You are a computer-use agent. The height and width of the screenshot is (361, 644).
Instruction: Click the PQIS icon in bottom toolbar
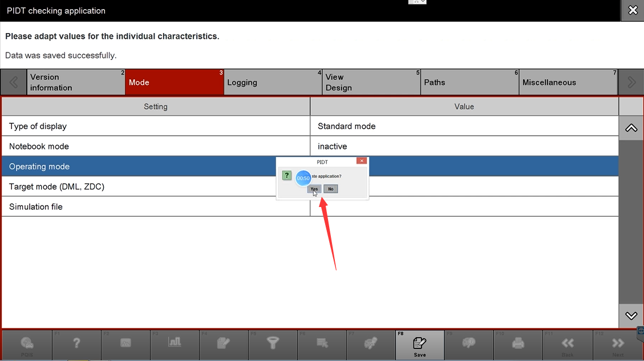tap(27, 344)
